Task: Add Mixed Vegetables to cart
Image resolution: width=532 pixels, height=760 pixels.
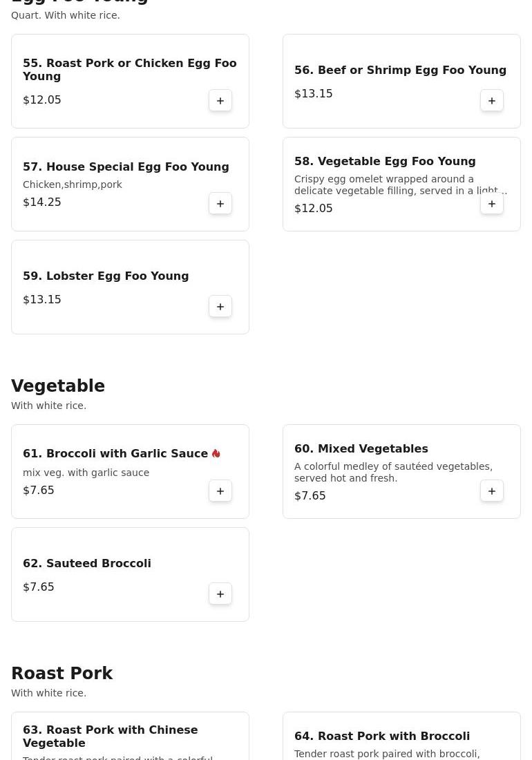Action: (x=491, y=491)
